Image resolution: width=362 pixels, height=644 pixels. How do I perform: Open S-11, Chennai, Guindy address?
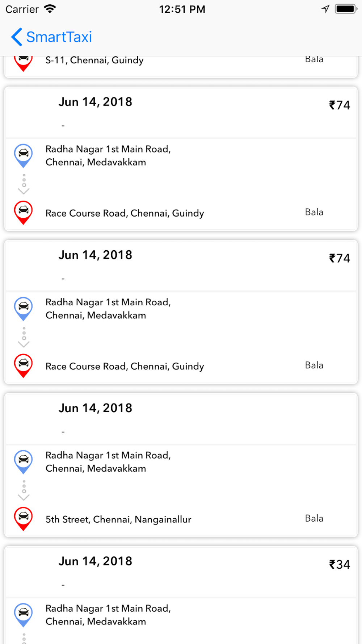click(94, 60)
